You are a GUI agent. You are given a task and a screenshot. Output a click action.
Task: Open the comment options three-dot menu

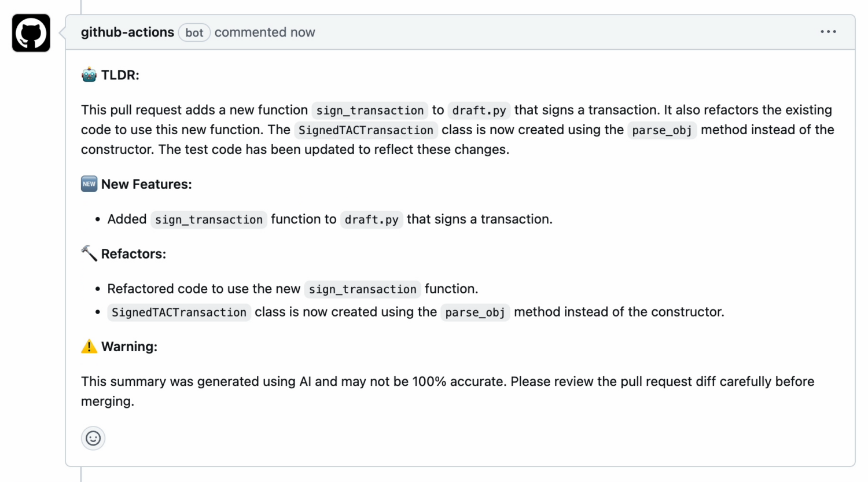pyautogui.click(x=828, y=32)
